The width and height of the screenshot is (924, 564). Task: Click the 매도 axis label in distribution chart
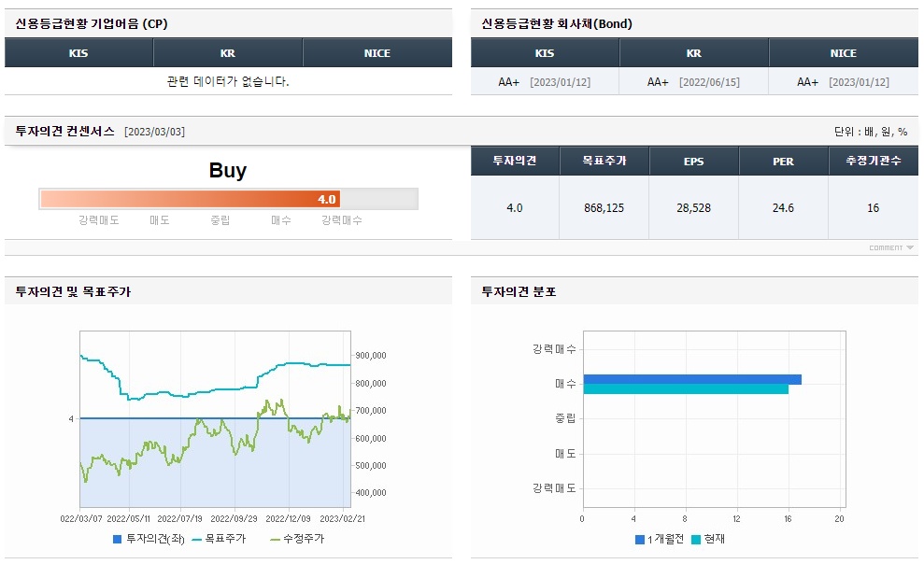point(565,453)
